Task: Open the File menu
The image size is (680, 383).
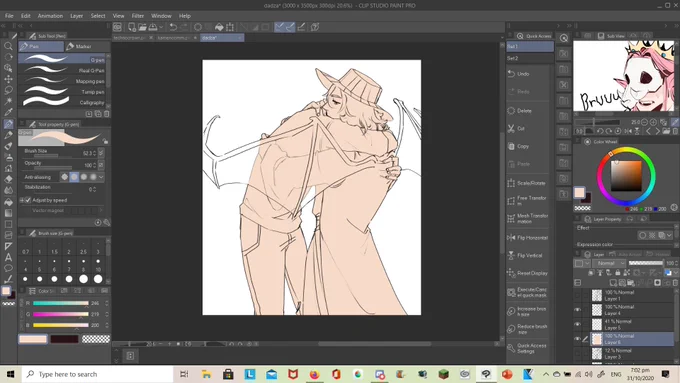Action: [9, 16]
